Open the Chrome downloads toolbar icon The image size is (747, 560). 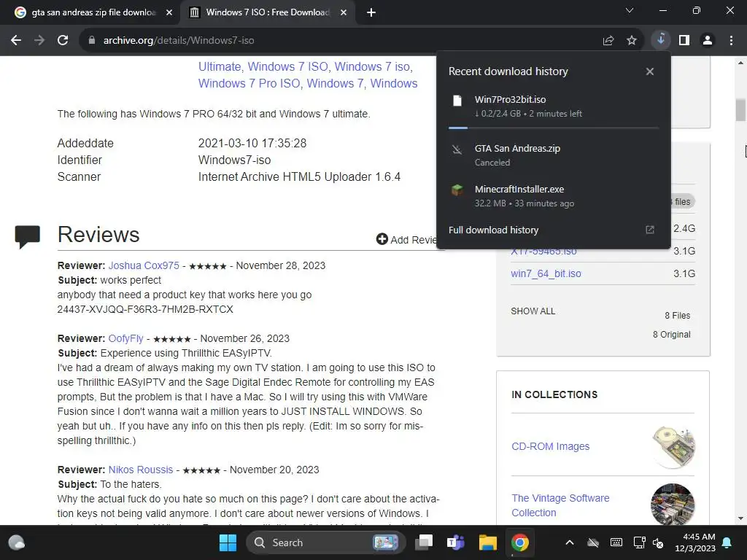pos(661,40)
